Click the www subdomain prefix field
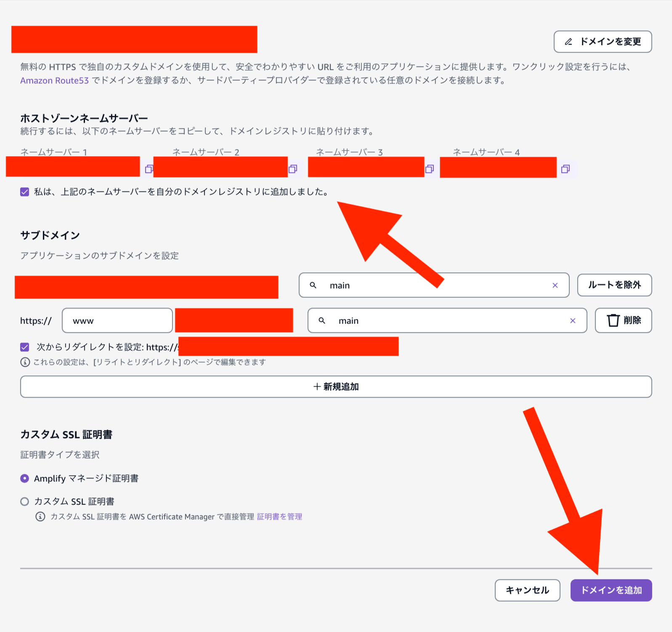 pos(117,321)
